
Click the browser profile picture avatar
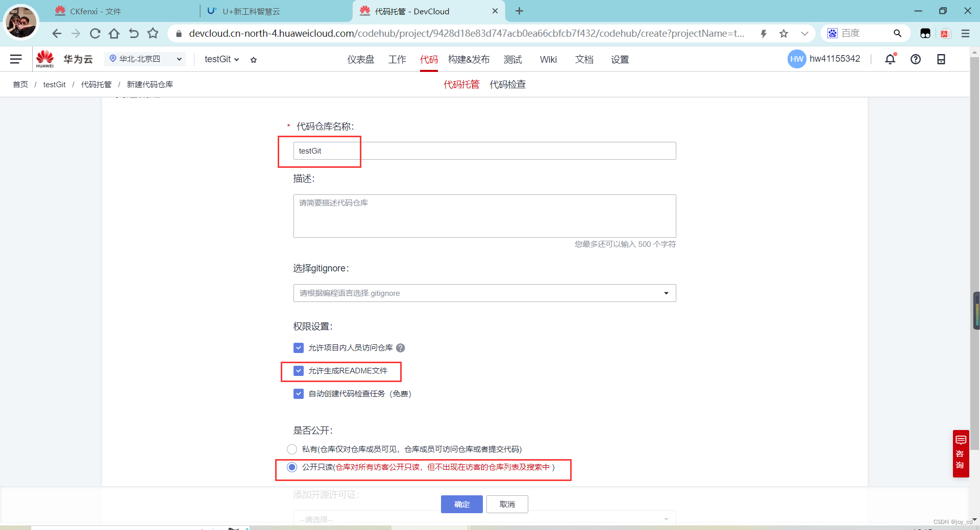point(21,21)
